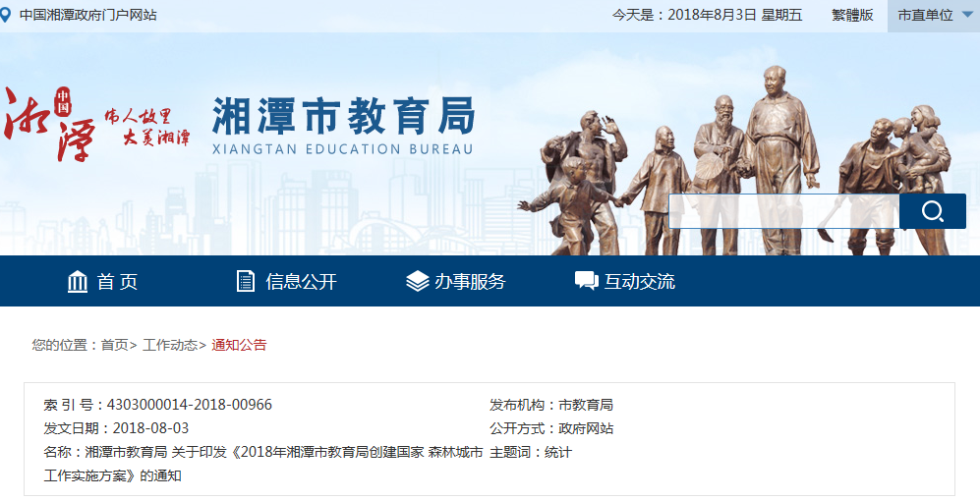Switch to 繁體版 traditional Chinese version

pyautogui.click(x=852, y=15)
